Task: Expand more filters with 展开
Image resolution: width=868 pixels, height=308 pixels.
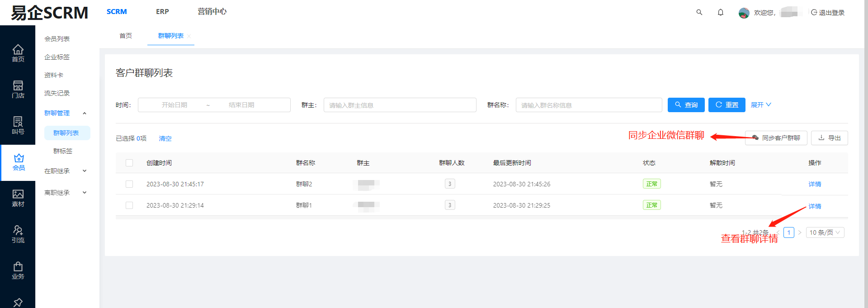Action: click(761, 105)
